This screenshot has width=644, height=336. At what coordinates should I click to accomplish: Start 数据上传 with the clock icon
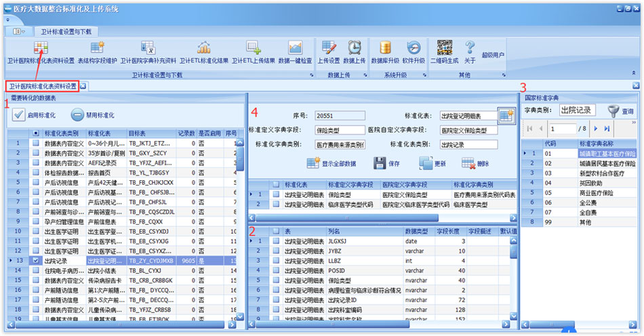coord(355,53)
